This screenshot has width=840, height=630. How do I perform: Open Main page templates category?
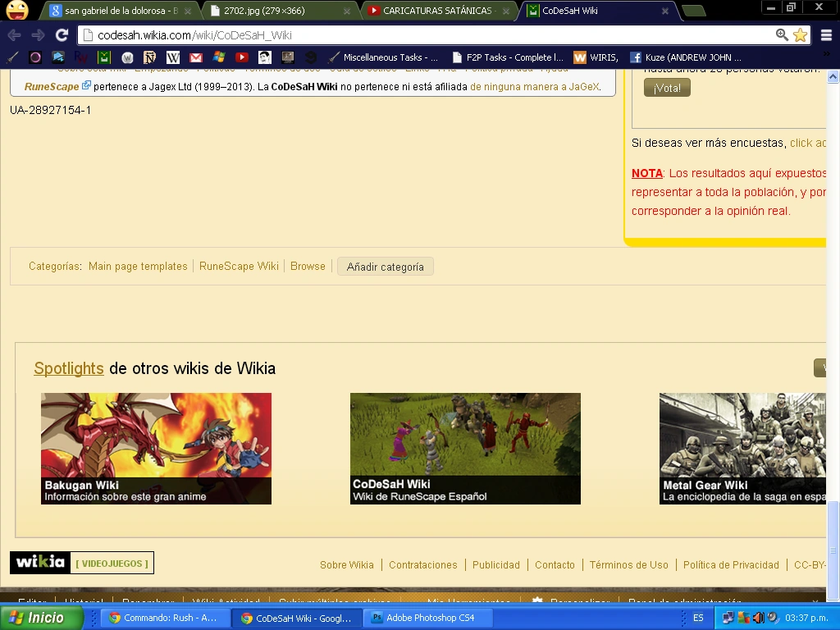[138, 267]
